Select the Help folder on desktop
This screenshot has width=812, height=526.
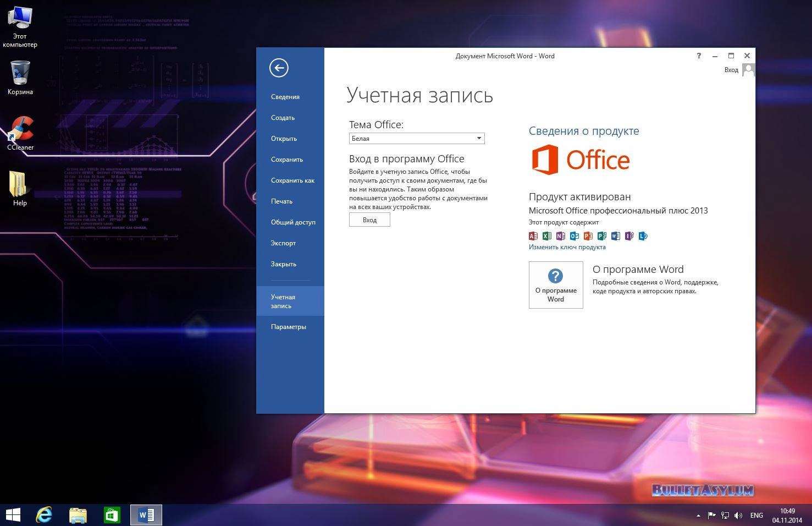point(20,189)
